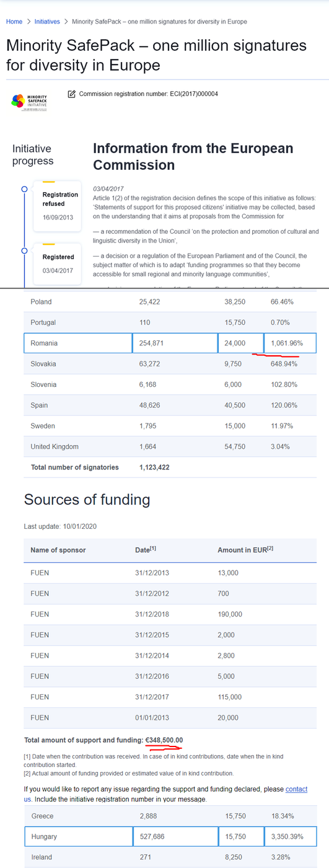Click the Hungary country cell
The height and width of the screenshot is (868, 329).
click(78, 836)
